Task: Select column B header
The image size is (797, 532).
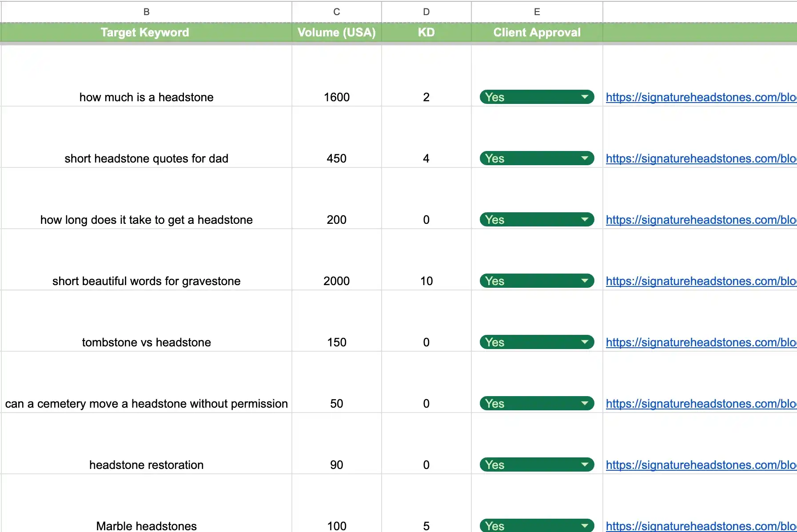Action: coord(146,12)
